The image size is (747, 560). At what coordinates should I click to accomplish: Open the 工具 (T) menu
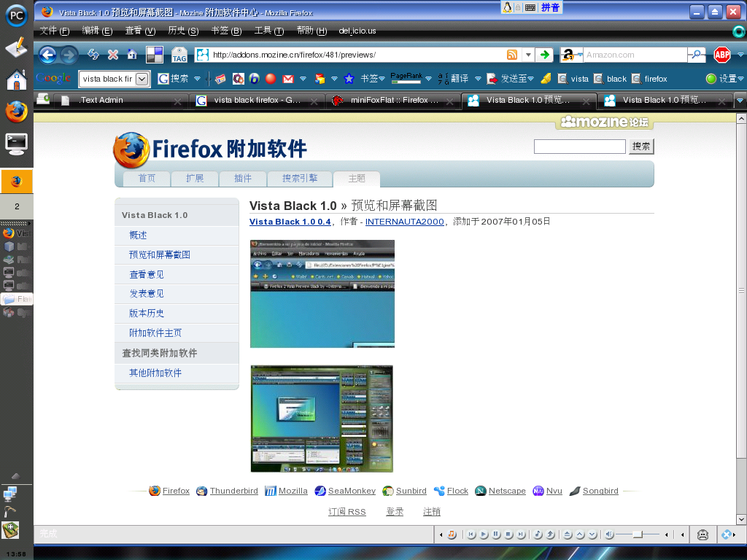tap(269, 31)
